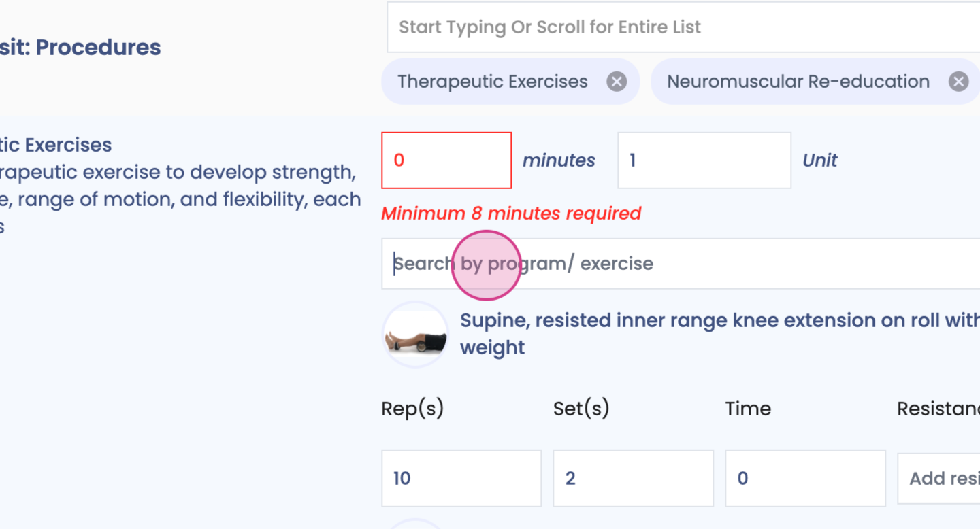The width and height of the screenshot is (980, 529).
Task: Select the Therapeutic Exercises chip label
Action: pyautogui.click(x=493, y=82)
